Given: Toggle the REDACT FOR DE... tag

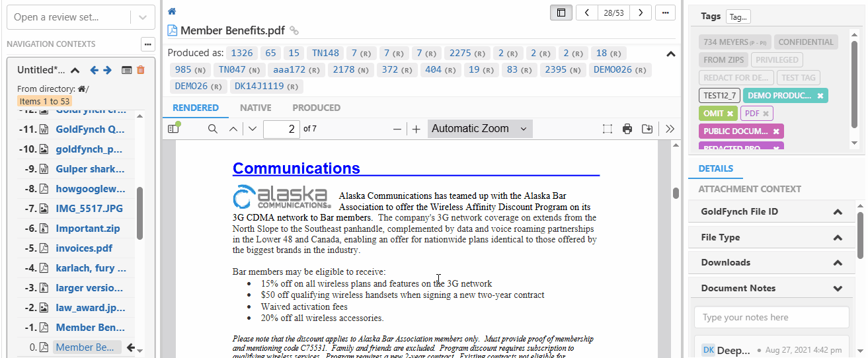Looking at the screenshot, I should (x=736, y=78).
